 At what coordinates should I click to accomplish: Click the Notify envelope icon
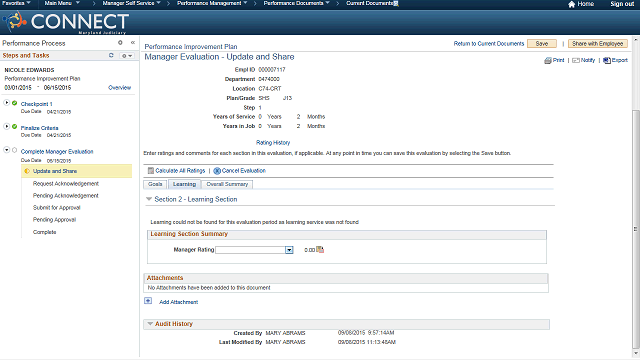point(576,60)
